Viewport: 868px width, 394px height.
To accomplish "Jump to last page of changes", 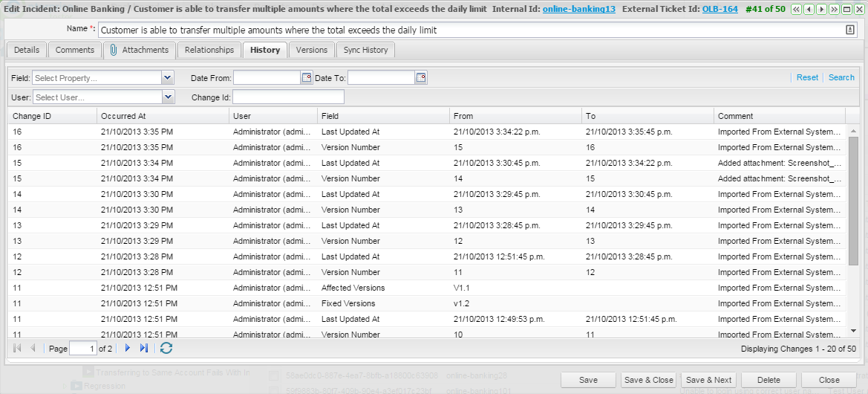I will (144, 348).
